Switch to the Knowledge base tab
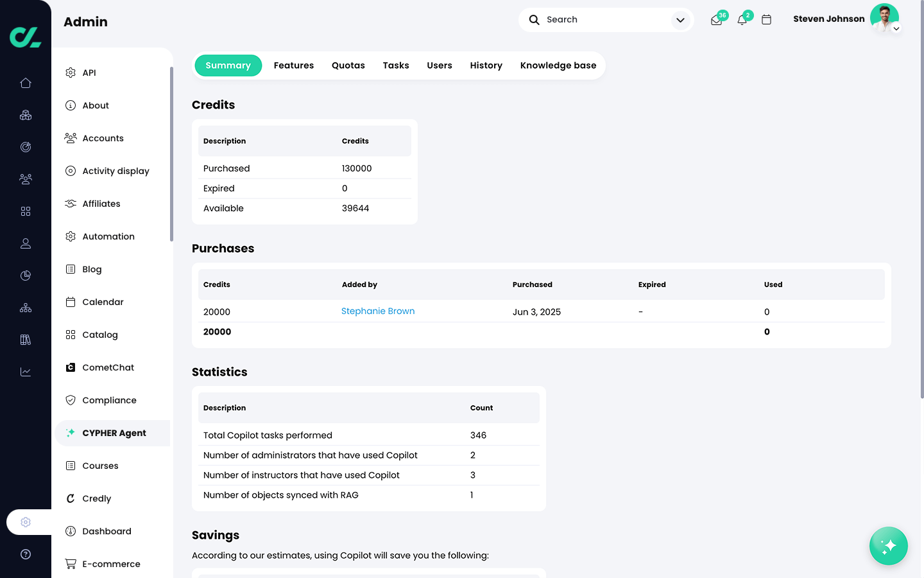Image resolution: width=924 pixels, height=578 pixels. click(x=558, y=66)
